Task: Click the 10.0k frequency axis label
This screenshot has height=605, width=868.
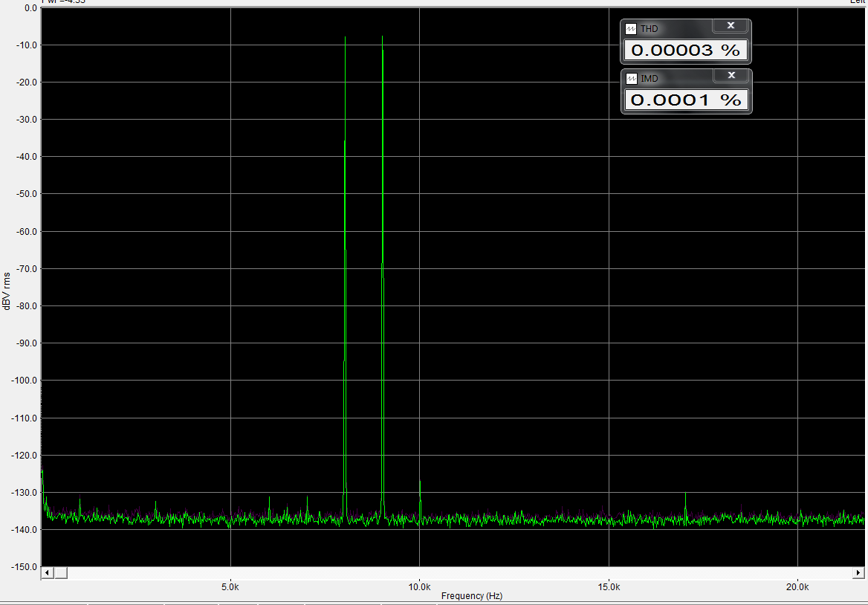Action: click(420, 587)
